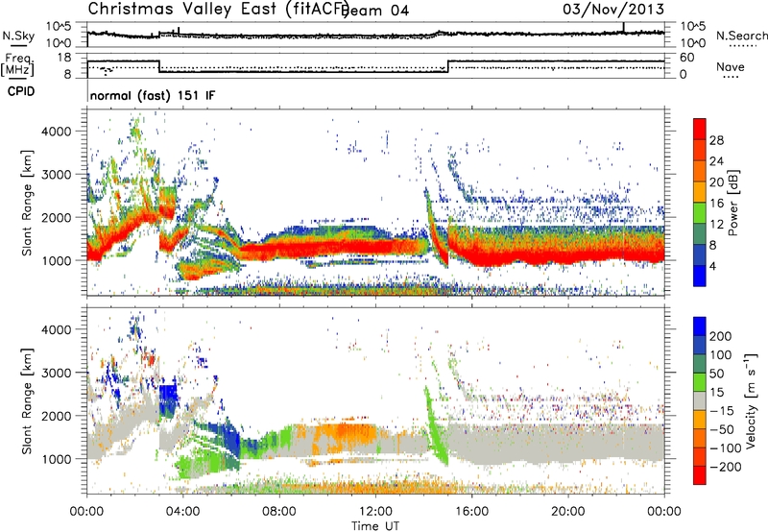The width and height of the screenshot is (768, 532).
Task: Click the '16' tick on Power colorbar
Action: click(x=716, y=204)
